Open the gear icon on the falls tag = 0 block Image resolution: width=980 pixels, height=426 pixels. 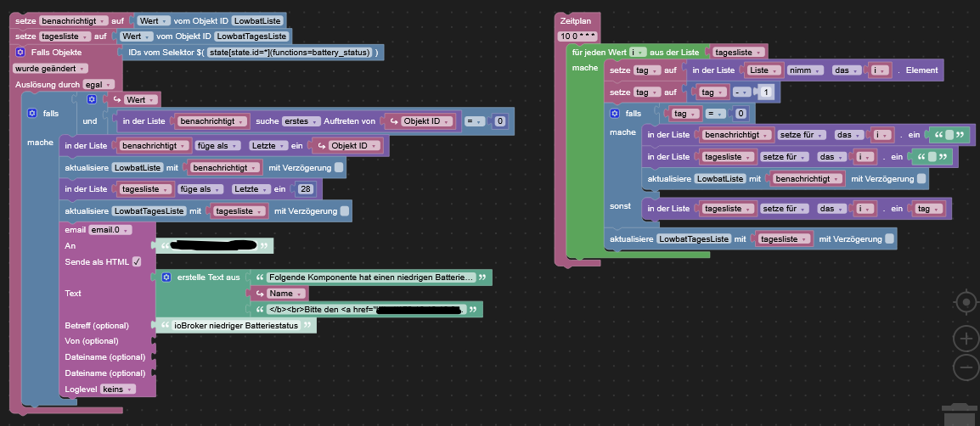tap(615, 113)
